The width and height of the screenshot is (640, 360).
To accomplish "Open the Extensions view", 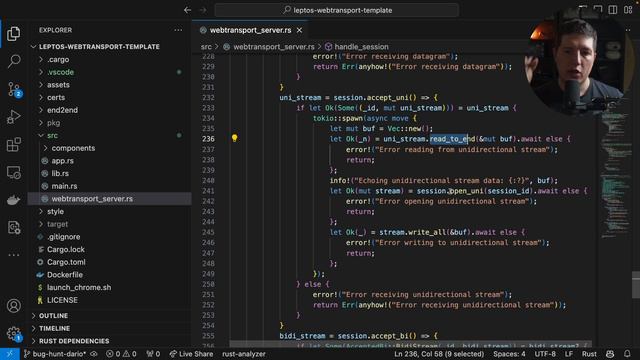I will click(x=13, y=145).
